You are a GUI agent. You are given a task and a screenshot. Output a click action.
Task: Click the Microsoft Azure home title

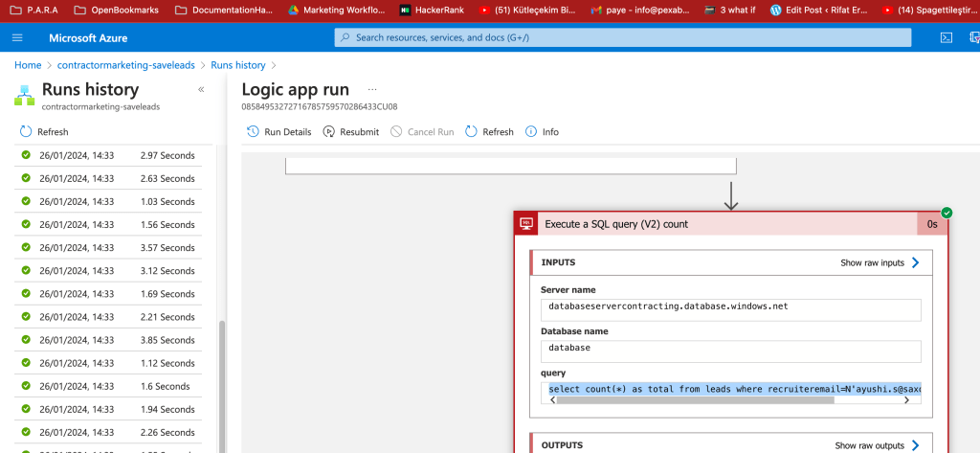88,38
